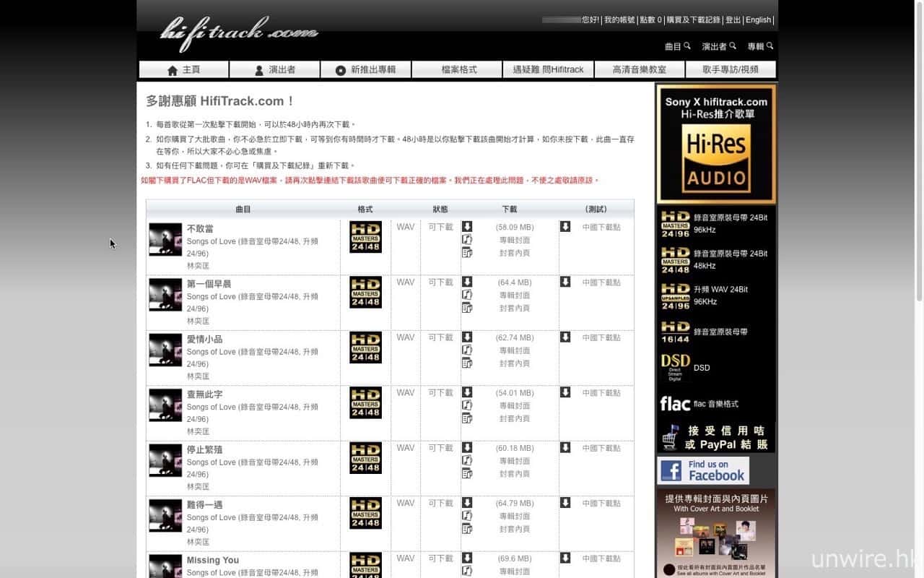Click download arrow icon for 不敢當 track
Screen dimensions: 924x578
[x=467, y=227]
